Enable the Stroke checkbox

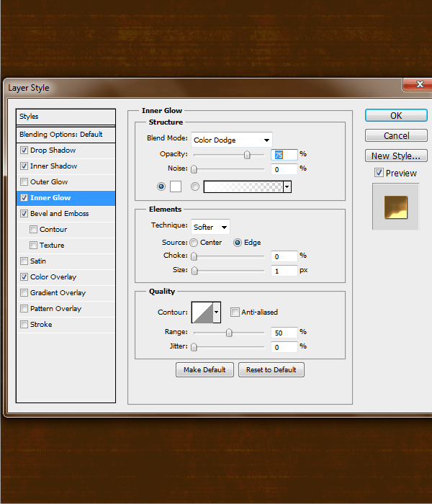coord(24,324)
